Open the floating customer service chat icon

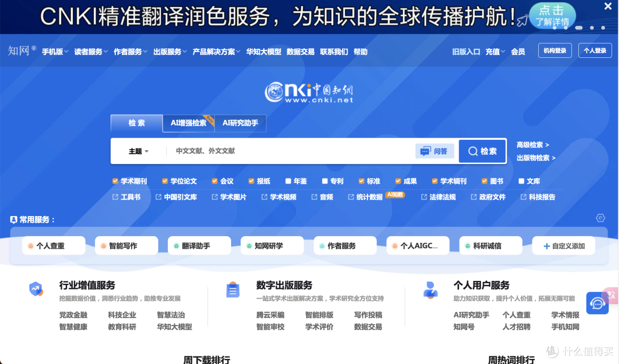(597, 303)
